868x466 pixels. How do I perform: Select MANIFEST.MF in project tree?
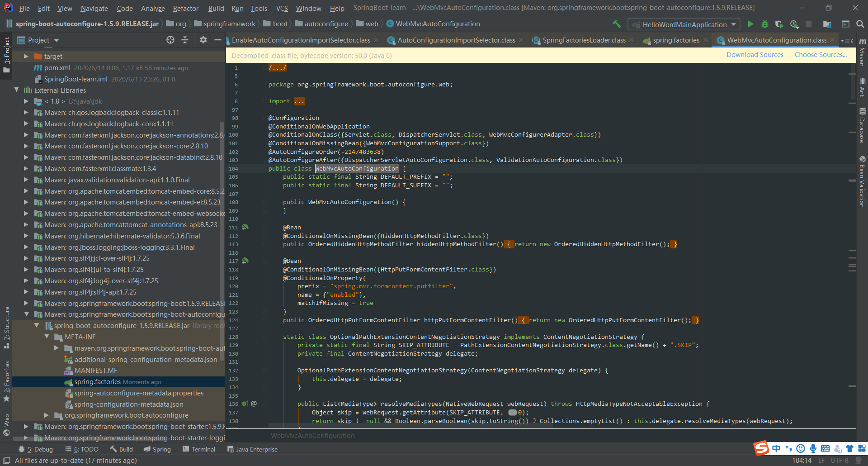(x=96, y=371)
